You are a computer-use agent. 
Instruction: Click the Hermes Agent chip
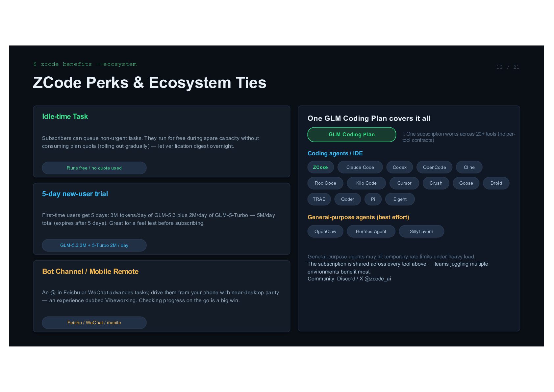pos(371,231)
